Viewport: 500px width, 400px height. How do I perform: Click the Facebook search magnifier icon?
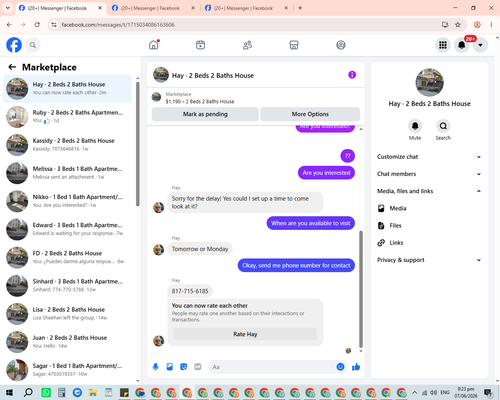coord(33,45)
